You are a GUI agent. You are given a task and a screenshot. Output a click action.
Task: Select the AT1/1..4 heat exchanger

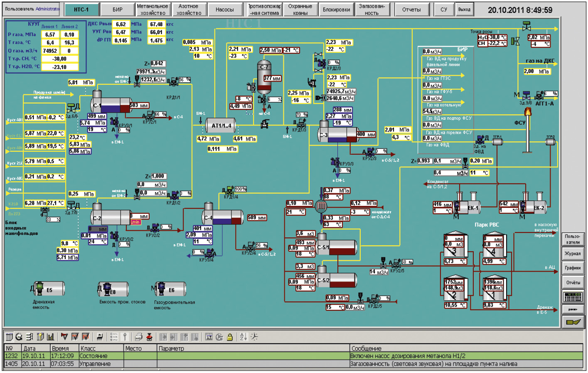pos(221,125)
